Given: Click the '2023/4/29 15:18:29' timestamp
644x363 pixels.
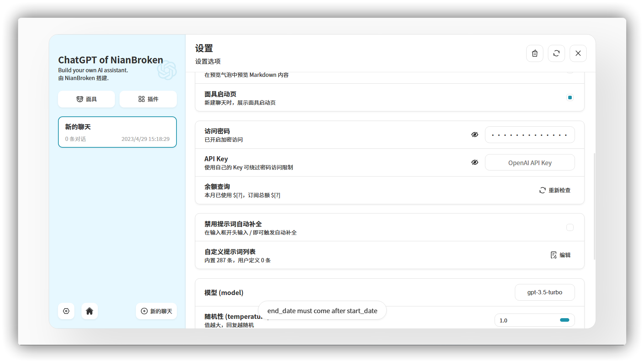Looking at the screenshot, I should (x=146, y=139).
